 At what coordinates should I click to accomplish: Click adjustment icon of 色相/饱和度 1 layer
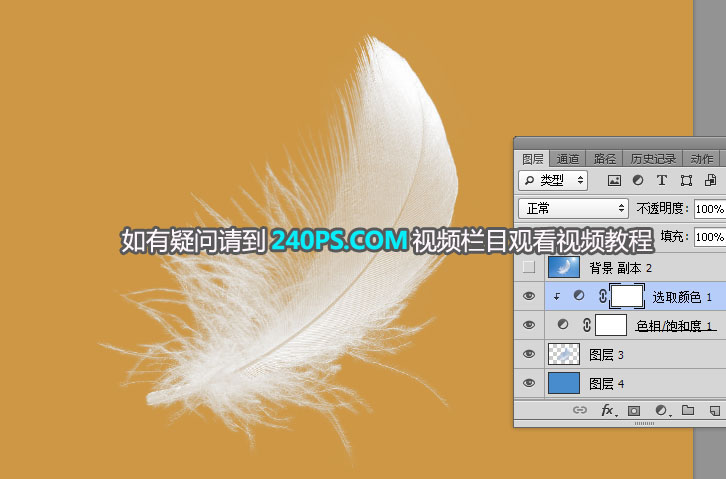tap(563, 324)
